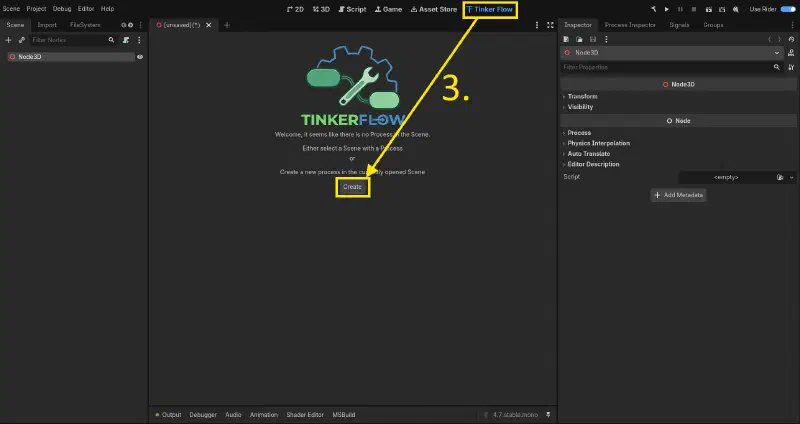Image resolution: width=800 pixels, height=424 pixels.
Task: Open the Import dock tab
Action: (x=47, y=25)
